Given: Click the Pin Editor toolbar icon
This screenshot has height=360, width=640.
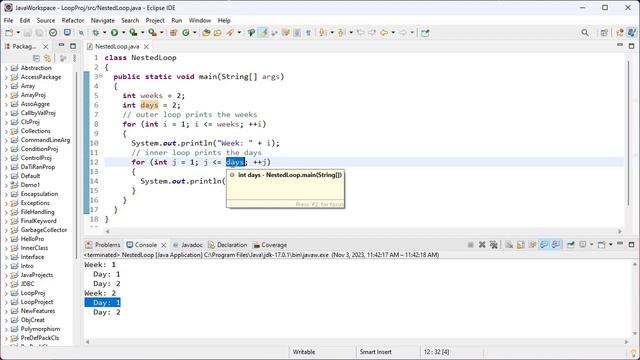Looking at the screenshot, I should tap(425, 33).
